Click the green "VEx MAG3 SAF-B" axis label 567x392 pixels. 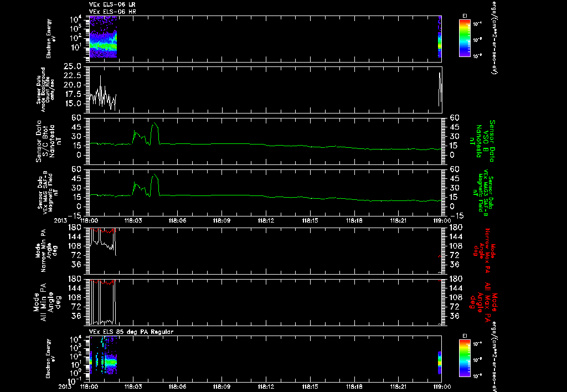483,192
